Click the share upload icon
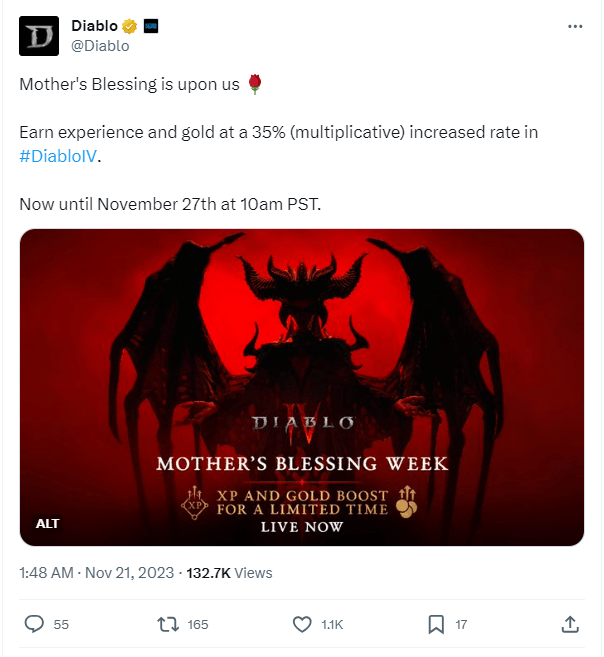The width and height of the screenshot is (604, 657). (x=570, y=624)
